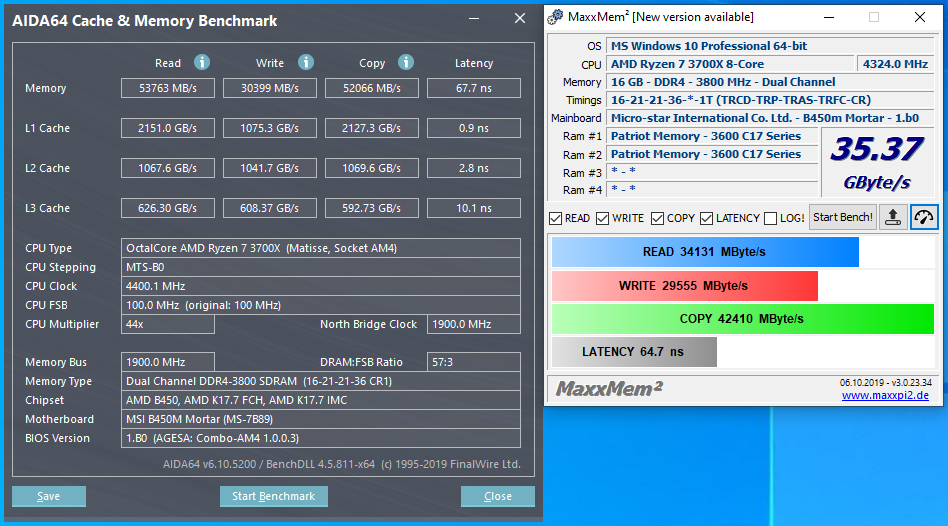
Task: Click the CPU Type field OctalCore AMD Ryzen
Action: point(321,248)
